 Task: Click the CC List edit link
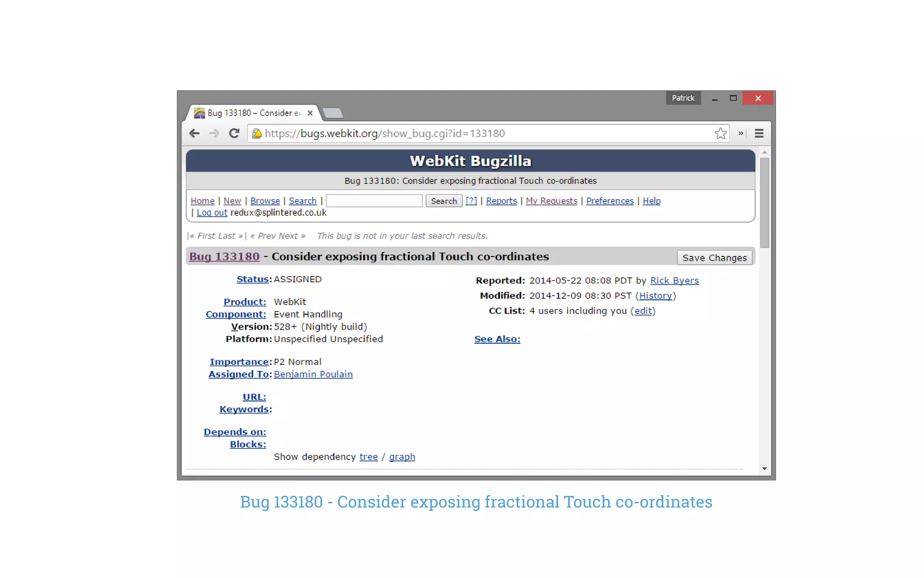tap(643, 311)
